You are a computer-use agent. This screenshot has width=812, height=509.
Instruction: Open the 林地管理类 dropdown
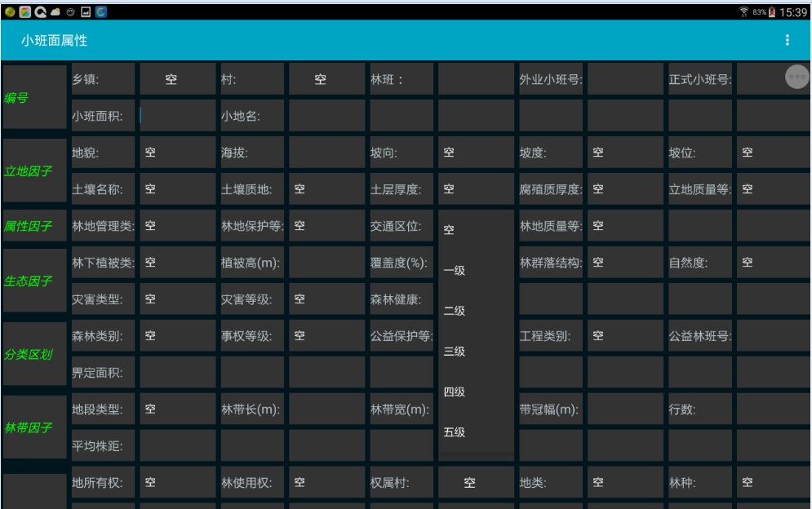point(177,226)
